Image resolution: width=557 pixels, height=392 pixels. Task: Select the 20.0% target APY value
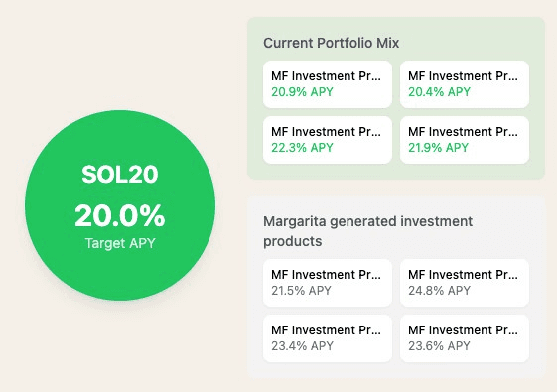[x=120, y=216]
